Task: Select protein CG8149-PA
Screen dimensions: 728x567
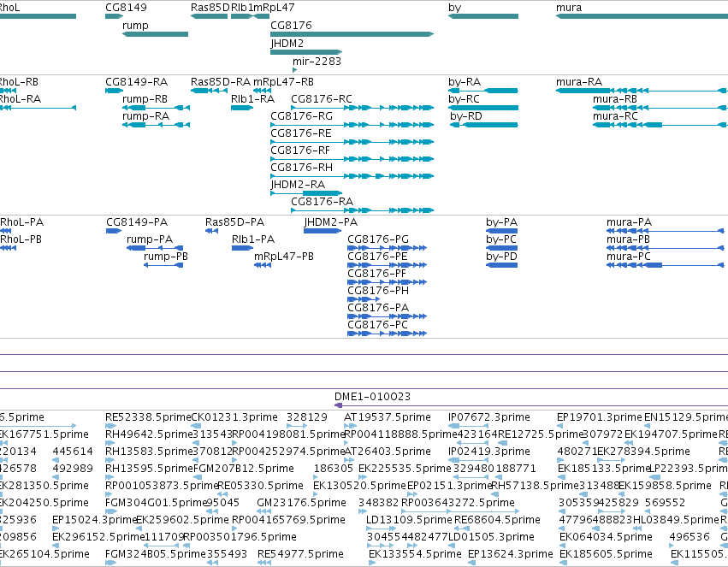Action: (114, 231)
